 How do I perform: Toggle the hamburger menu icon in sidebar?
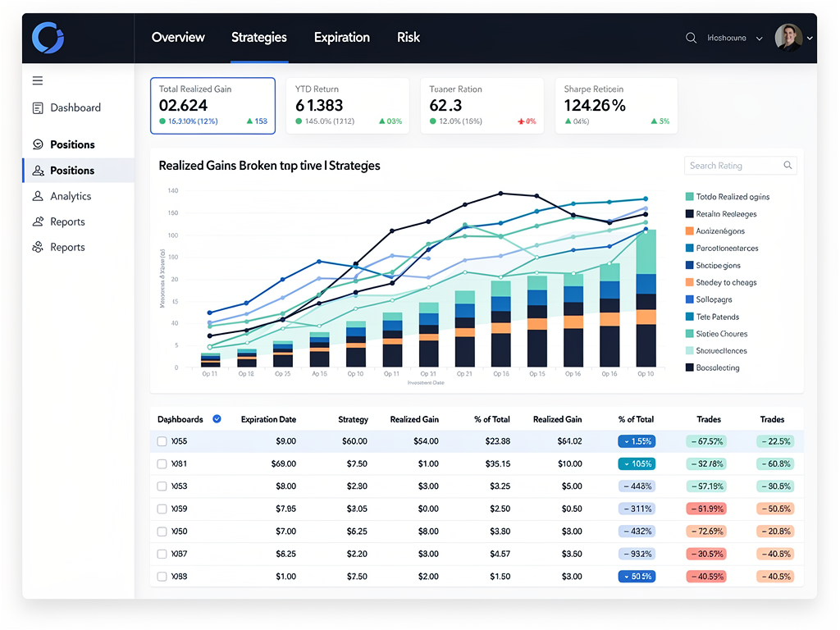[x=38, y=80]
